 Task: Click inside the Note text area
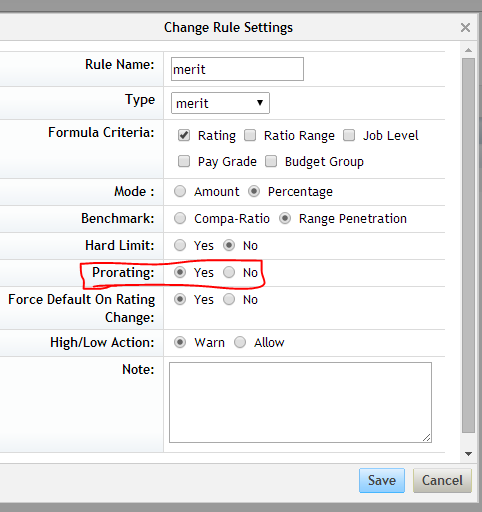pos(300,402)
